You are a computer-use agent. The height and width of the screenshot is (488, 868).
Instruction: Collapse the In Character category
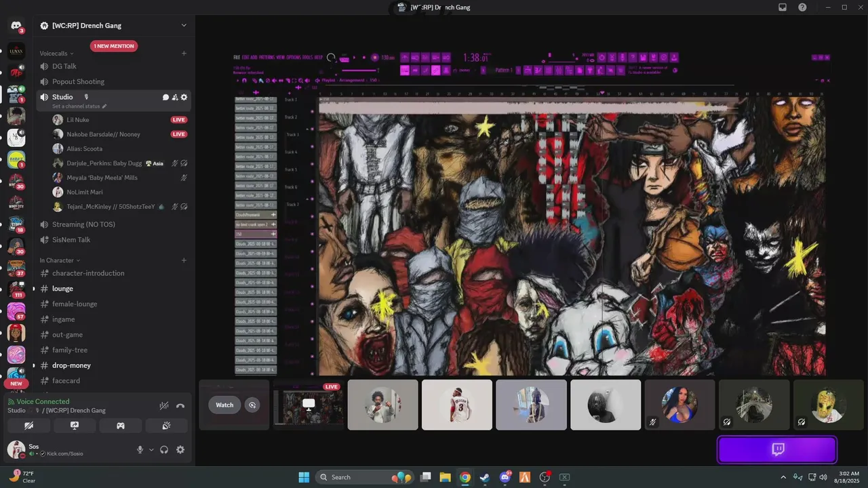click(60, 260)
